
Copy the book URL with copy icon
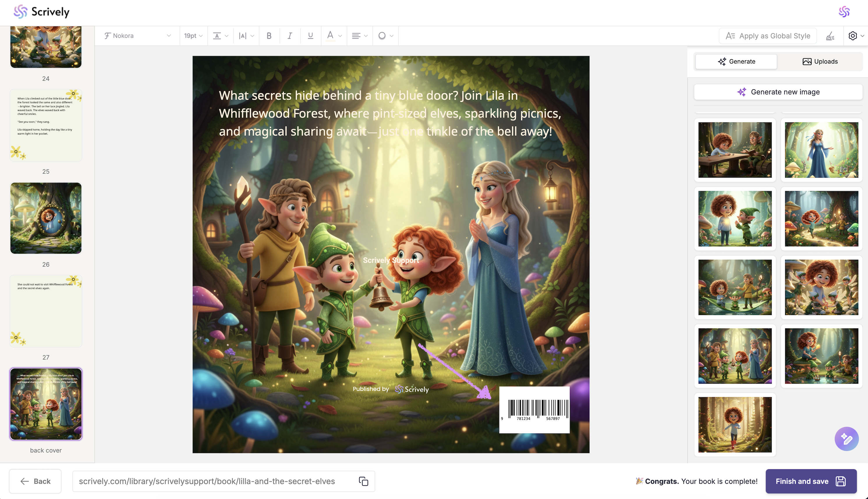click(363, 481)
